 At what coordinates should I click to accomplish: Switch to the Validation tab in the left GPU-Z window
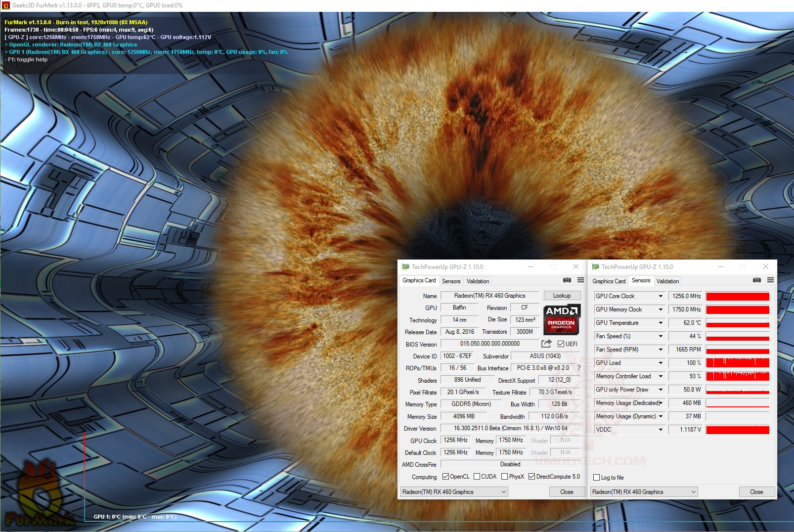click(x=478, y=281)
